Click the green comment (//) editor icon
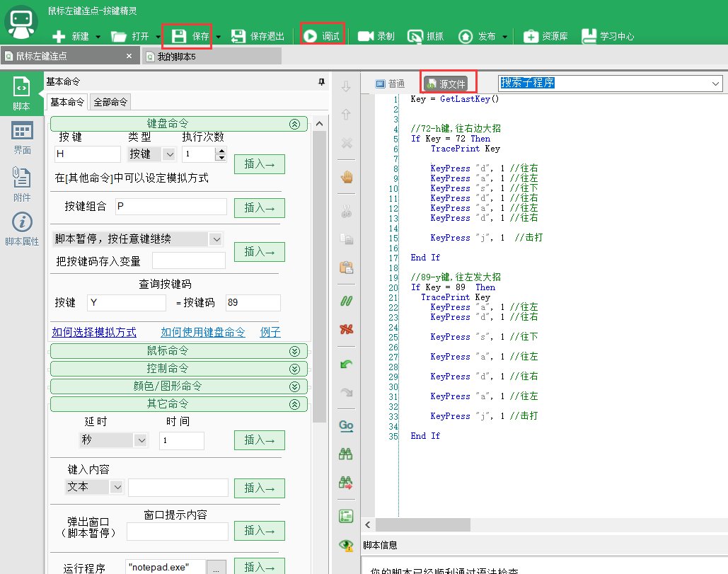The width and height of the screenshot is (728, 574). (x=345, y=301)
